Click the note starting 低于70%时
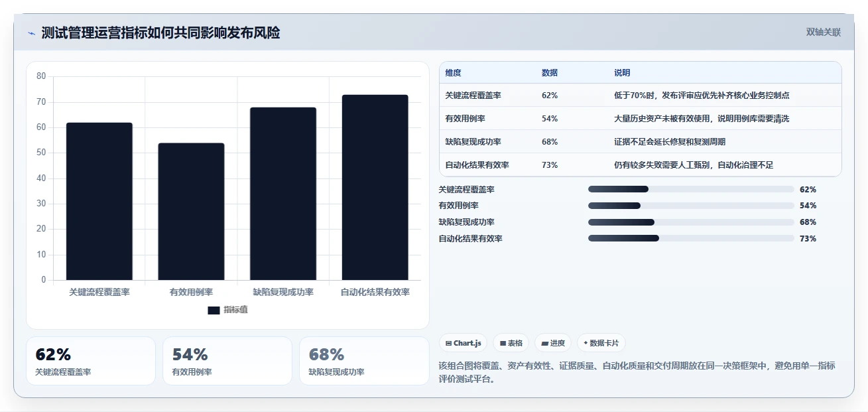Viewport: 868px width, 412px height. [702, 95]
